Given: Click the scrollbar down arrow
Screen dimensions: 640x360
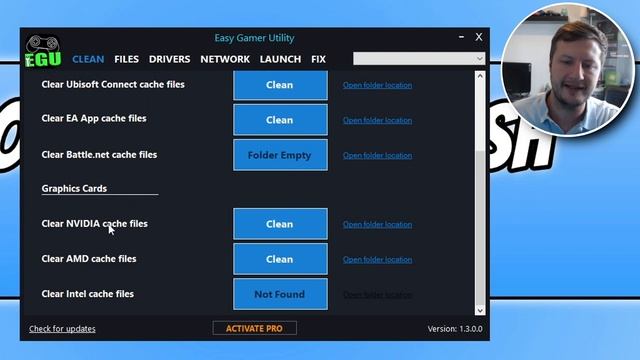Looking at the screenshot, I should click(x=480, y=310).
